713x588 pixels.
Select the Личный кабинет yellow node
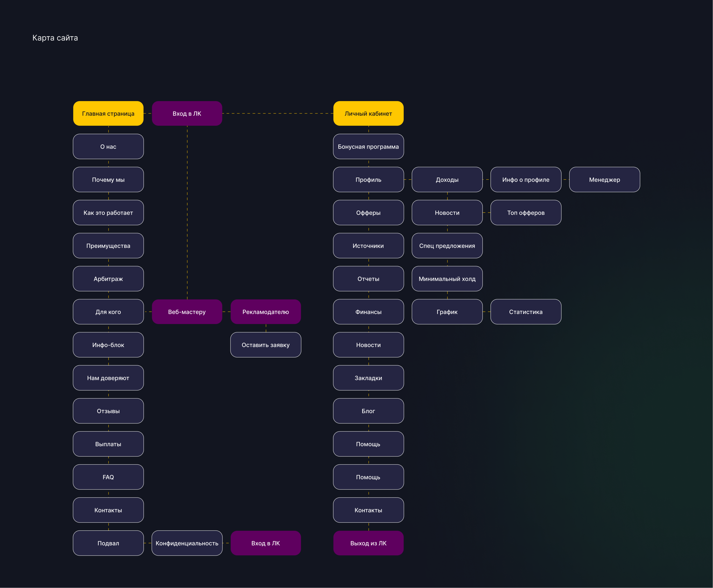tap(368, 113)
